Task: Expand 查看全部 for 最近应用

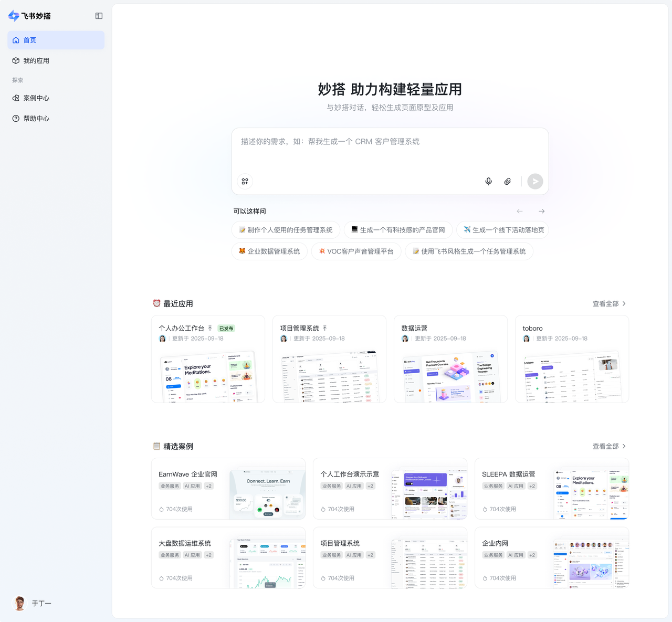Action: point(609,303)
